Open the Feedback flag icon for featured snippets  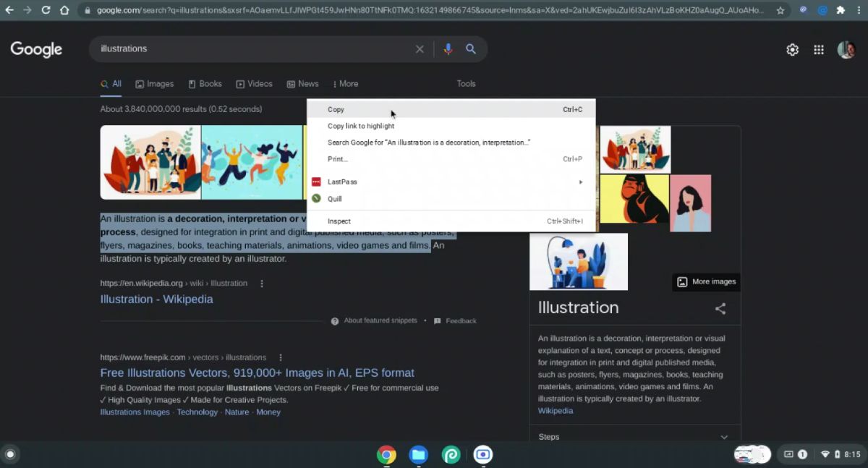pos(438,320)
